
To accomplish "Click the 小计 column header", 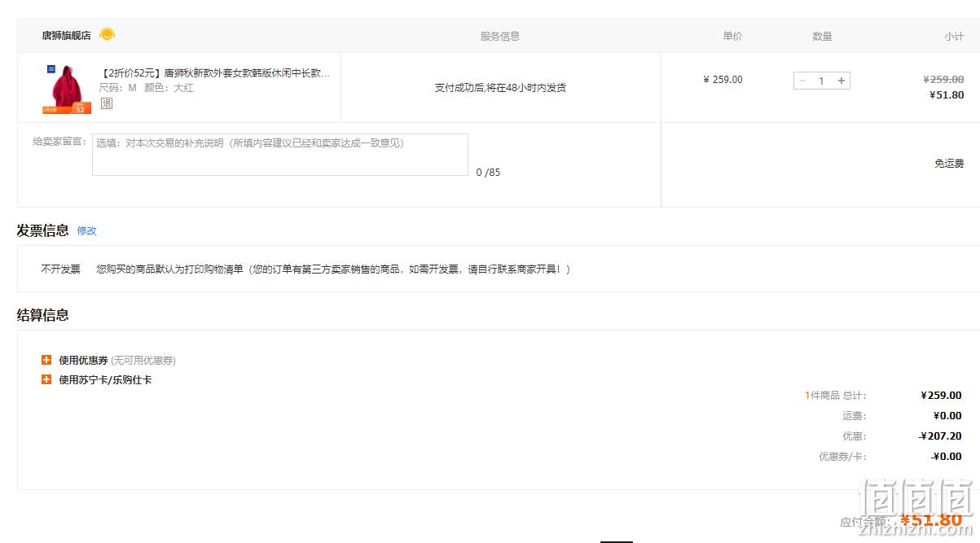I will click(954, 37).
